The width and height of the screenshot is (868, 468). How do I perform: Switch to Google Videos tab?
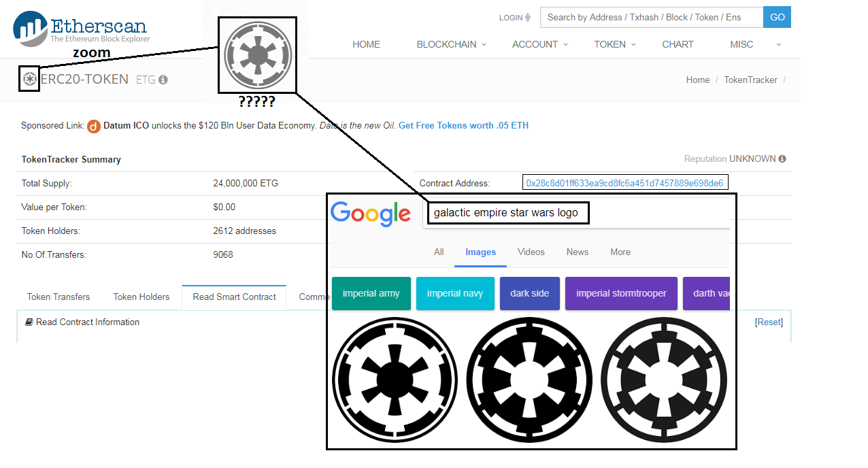click(531, 252)
